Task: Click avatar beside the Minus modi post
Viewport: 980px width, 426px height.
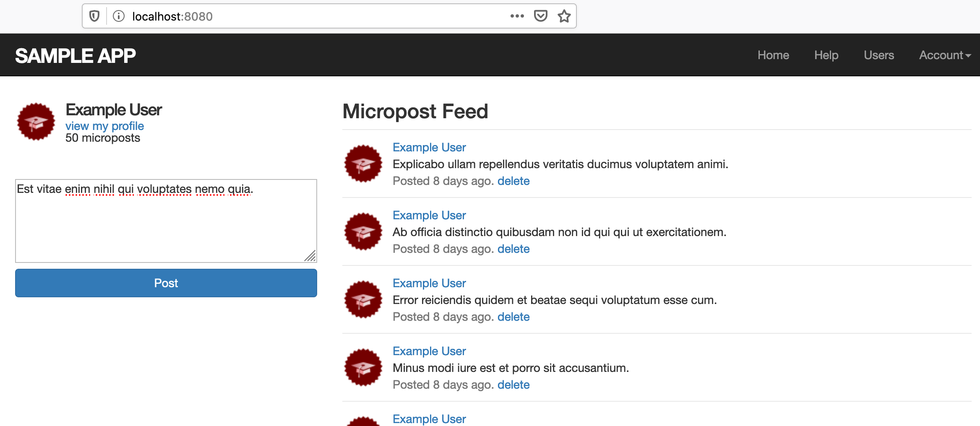Action: [x=363, y=368]
